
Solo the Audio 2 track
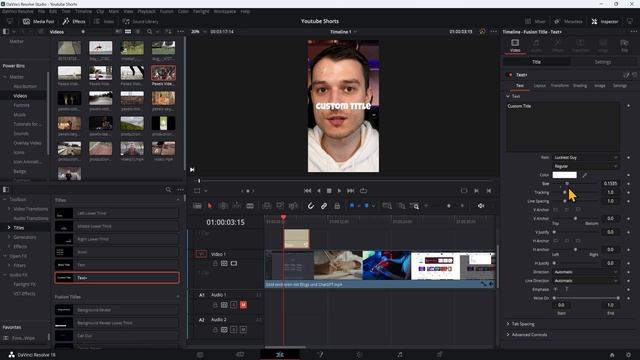pyautogui.click(x=234, y=329)
